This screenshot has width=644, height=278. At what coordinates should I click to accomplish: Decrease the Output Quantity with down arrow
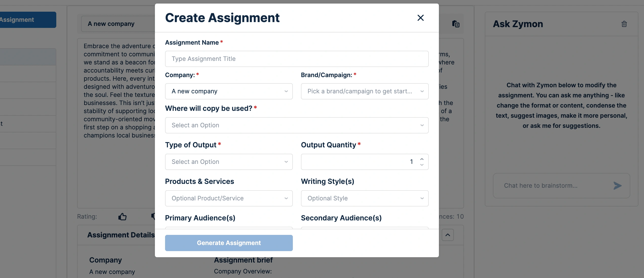pyautogui.click(x=422, y=165)
